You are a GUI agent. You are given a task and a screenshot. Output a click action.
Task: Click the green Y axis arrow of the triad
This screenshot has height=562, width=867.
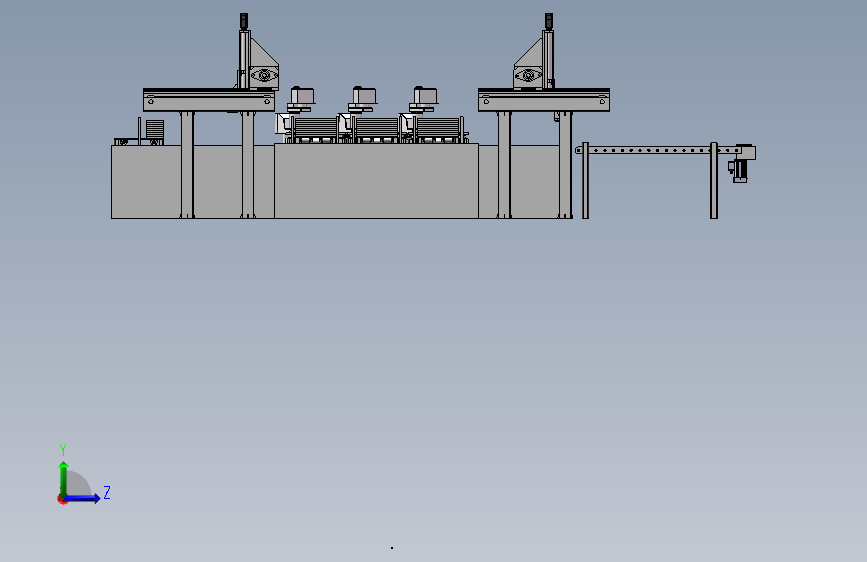pyautogui.click(x=64, y=478)
